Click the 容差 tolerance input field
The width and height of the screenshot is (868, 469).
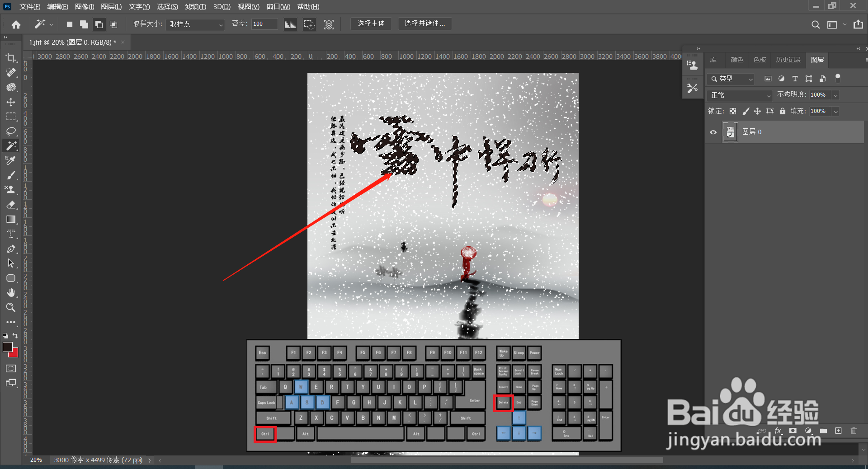pos(264,24)
